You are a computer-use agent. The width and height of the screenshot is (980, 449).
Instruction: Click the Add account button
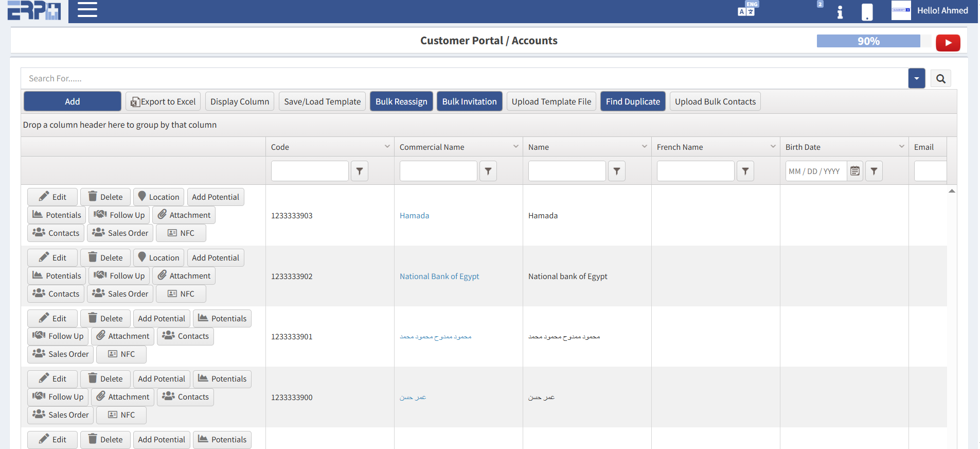pyautogui.click(x=73, y=101)
